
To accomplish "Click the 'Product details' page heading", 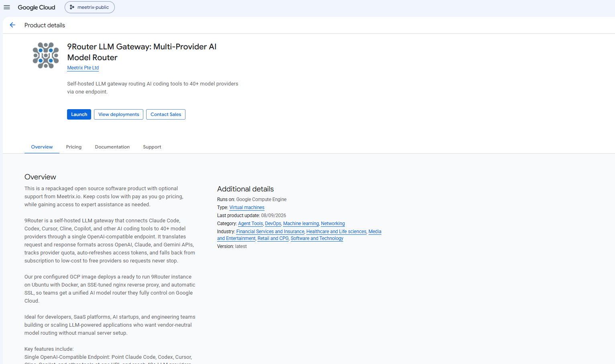I will pyautogui.click(x=45, y=25).
